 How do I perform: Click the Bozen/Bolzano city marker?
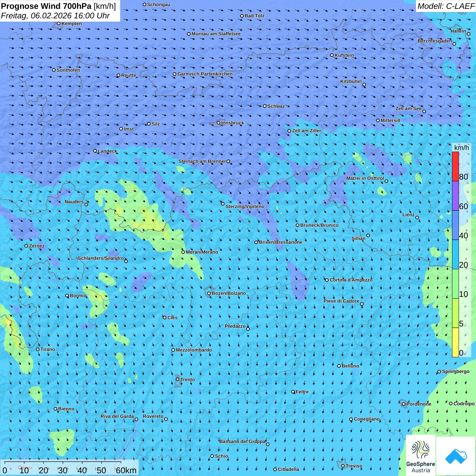coord(209,293)
